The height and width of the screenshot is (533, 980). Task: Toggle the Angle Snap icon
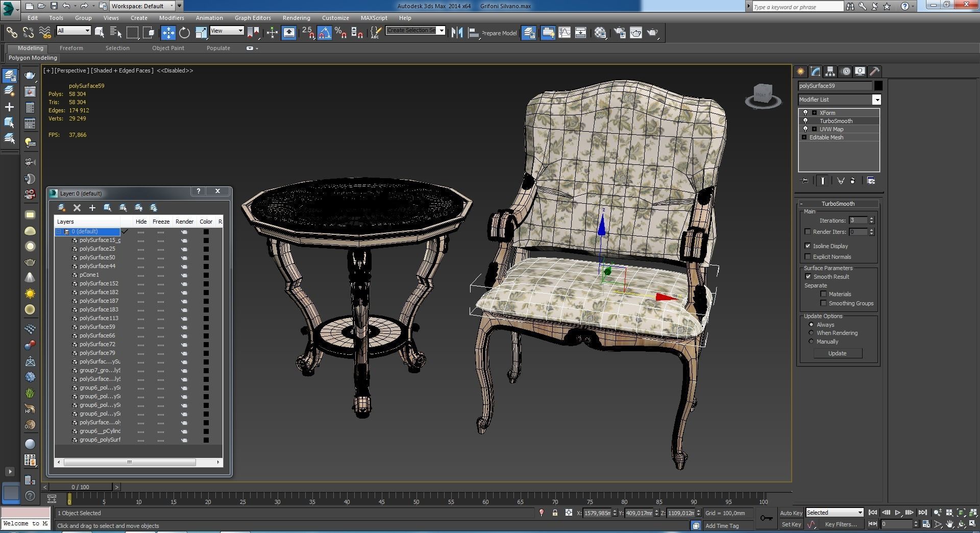(325, 33)
